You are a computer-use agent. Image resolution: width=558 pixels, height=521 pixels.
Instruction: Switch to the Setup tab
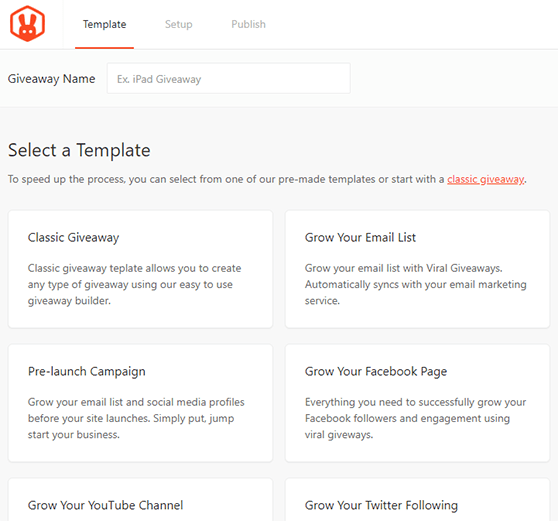pyautogui.click(x=178, y=24)
